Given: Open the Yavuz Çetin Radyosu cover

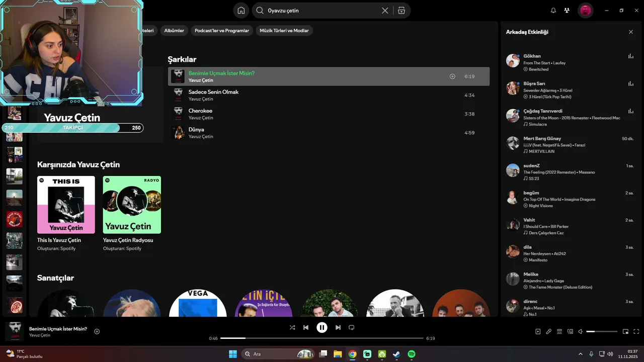Looking at the screenshot, I should pyautogui.click(x=132, y=205).
